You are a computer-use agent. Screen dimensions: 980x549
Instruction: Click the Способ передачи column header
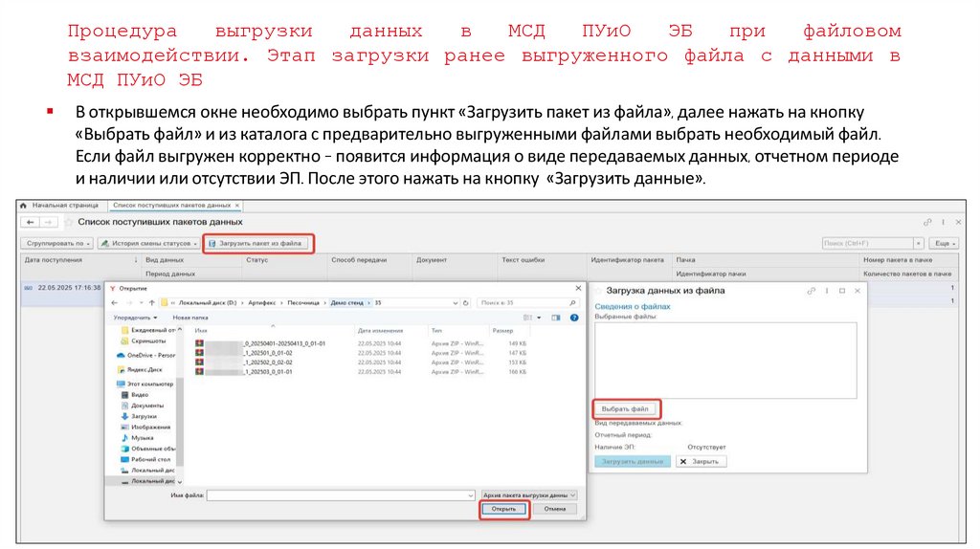(359, 260)
